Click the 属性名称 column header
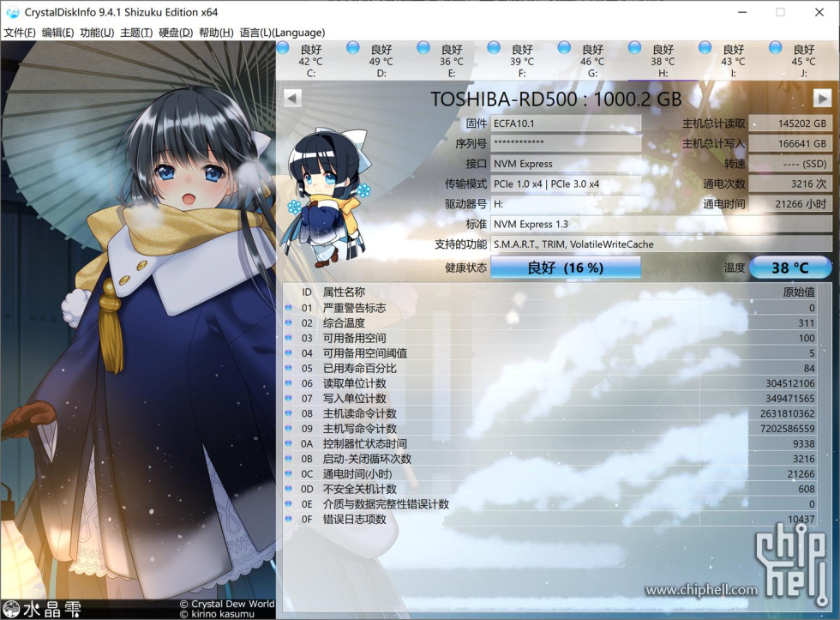 click(x=344, y=292)
